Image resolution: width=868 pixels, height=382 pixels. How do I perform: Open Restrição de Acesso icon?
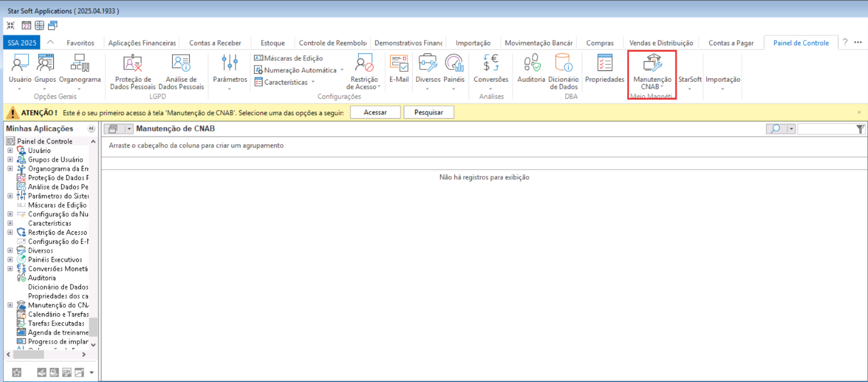364,63
